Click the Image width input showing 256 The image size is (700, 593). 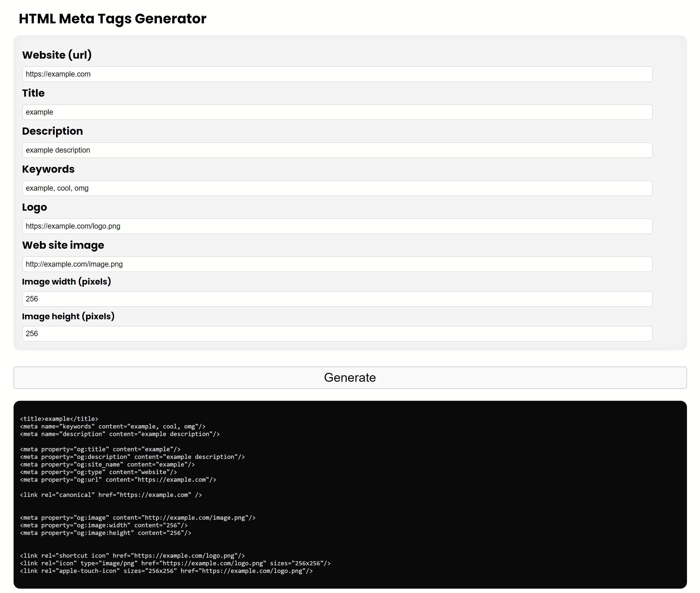(336, 298)
